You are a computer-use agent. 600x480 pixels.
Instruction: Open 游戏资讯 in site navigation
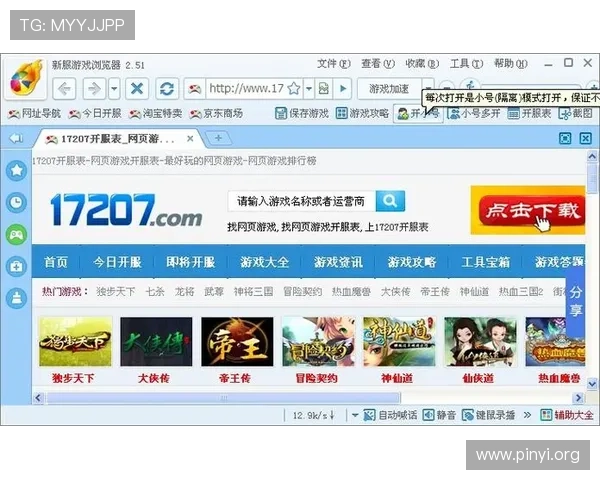tap(338, 262)
